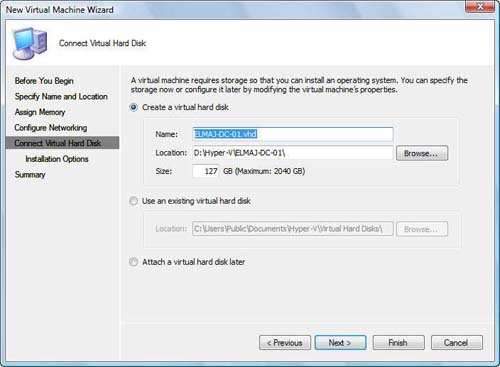Click the greyed-out existing disk Location field
Image resolution: width=500 pixels, height=367 pixels.
293,229
